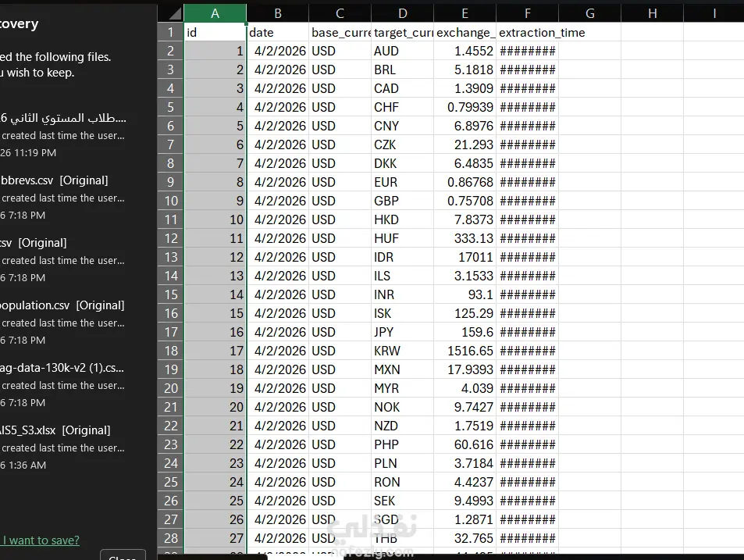Click the USD cell in the DKK row

tap(340, 163)
